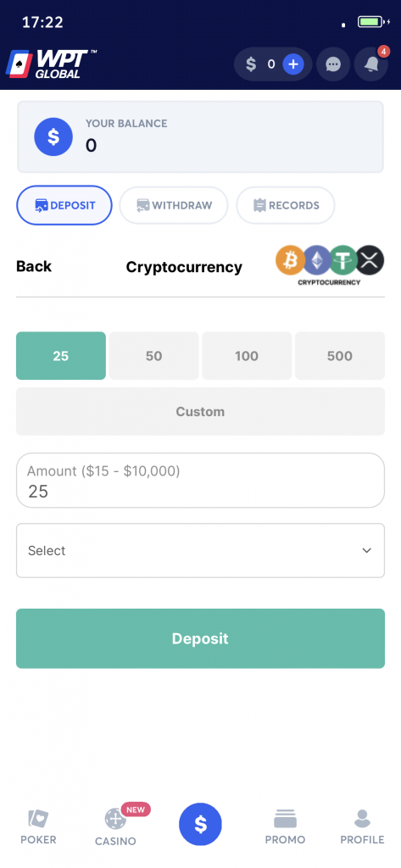The height and width of the screenshot is (868, 401).
Task: Tap the center dollar cashier icon
Action: [x=200, y=825]
